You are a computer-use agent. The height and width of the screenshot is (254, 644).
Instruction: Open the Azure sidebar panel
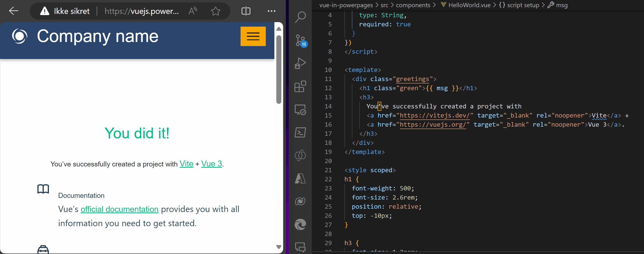300,178
